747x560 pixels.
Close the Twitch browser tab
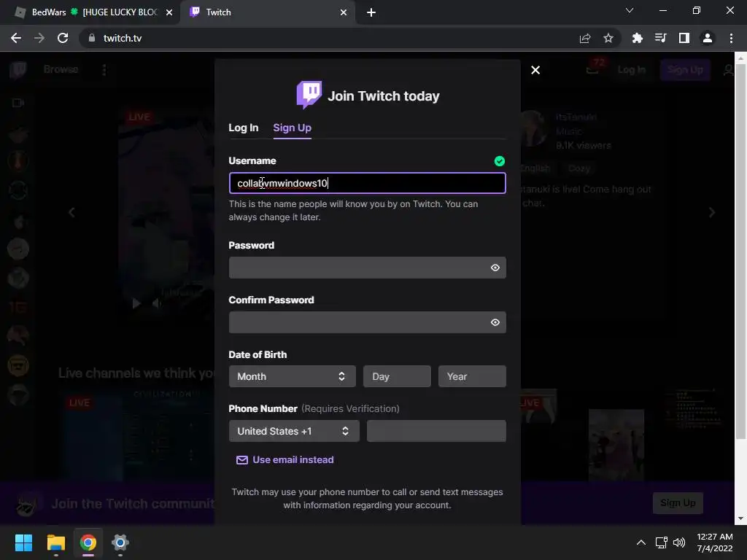click(344, 12)
